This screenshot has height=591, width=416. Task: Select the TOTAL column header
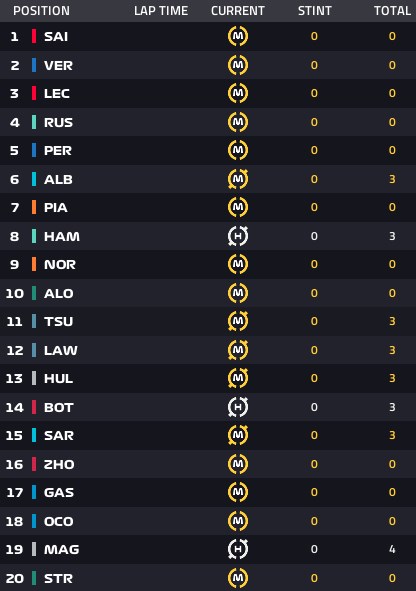(392, 11)
